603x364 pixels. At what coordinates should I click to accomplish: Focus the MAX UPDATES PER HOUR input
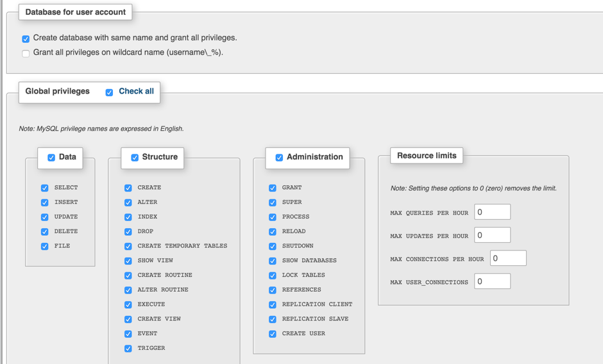click(492, 235)
